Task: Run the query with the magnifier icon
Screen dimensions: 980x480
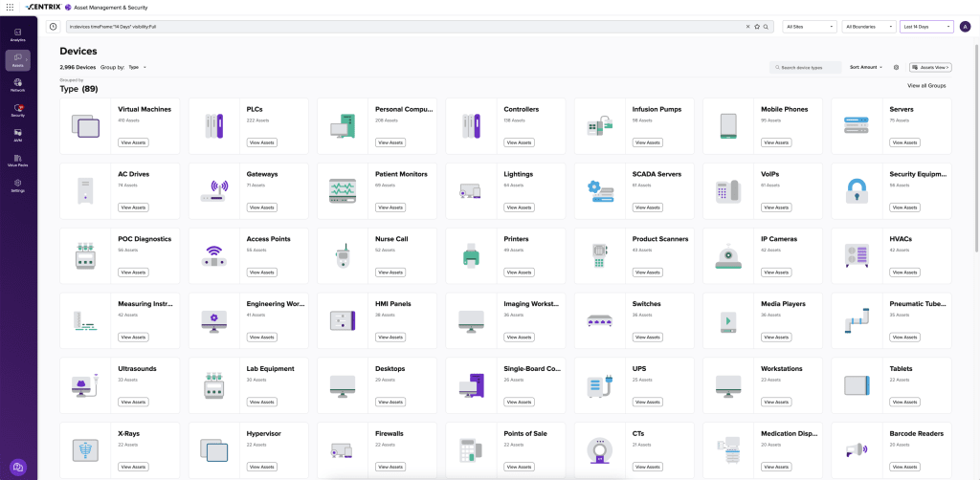Action: pos(766,27)
